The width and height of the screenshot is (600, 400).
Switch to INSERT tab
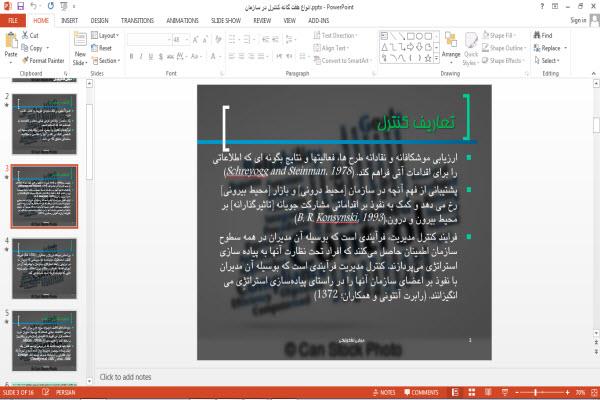coord(70,20)
